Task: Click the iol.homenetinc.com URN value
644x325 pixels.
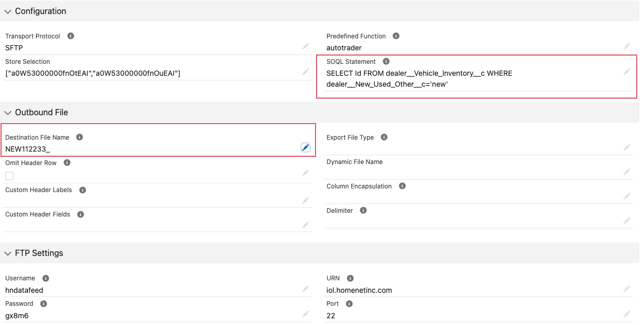Action: tap(359, 290)
